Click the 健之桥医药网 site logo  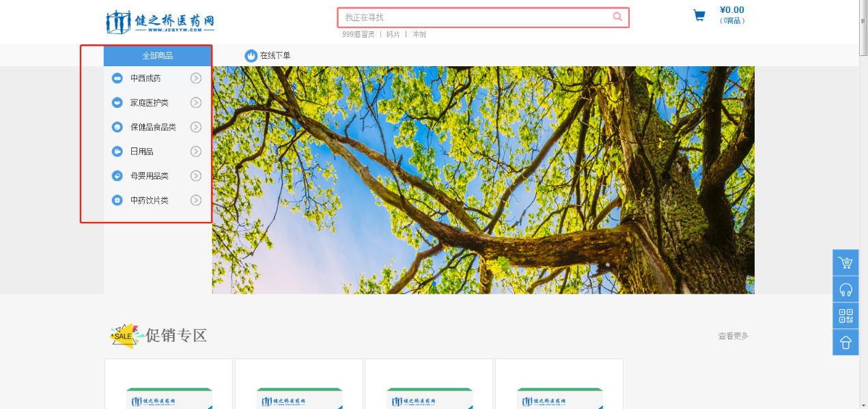tap(160, 22)
